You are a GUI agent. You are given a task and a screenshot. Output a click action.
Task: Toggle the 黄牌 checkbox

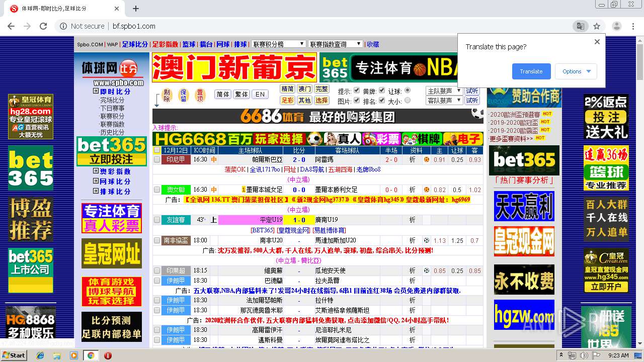381,90
